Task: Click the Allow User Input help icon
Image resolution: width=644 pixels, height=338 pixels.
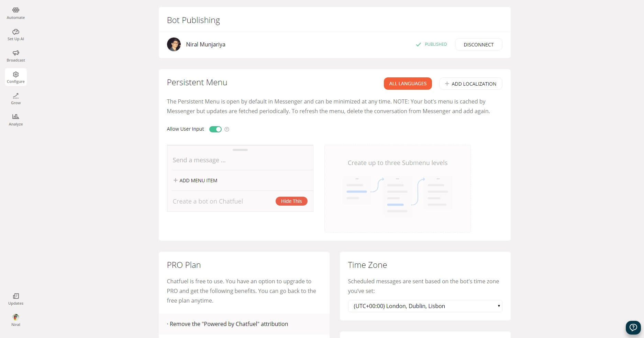Action: 227,129
